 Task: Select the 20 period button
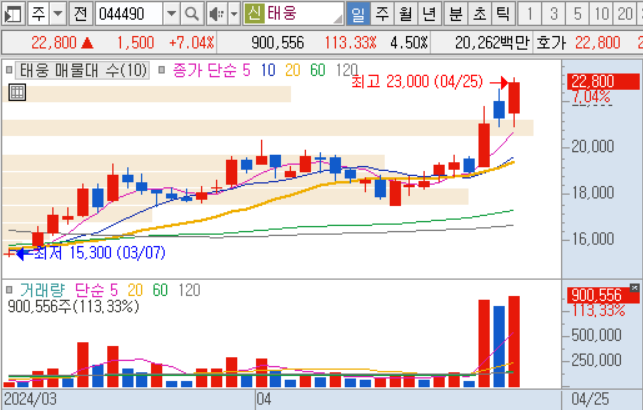[x=625, y=14]
